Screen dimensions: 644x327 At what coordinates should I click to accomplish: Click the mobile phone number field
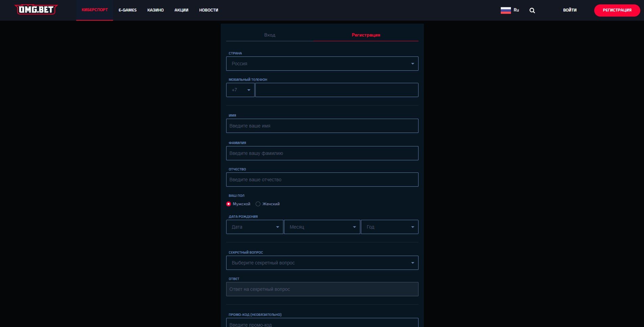click(x=337, y=90)
